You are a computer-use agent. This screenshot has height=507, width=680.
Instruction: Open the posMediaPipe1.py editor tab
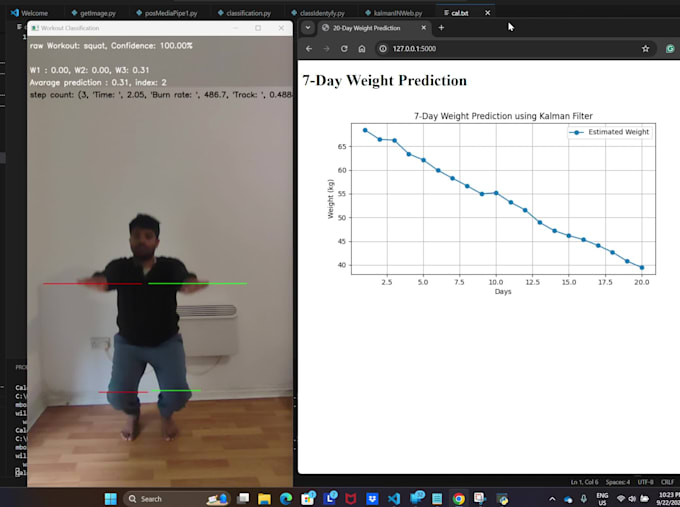click(167, 13)
